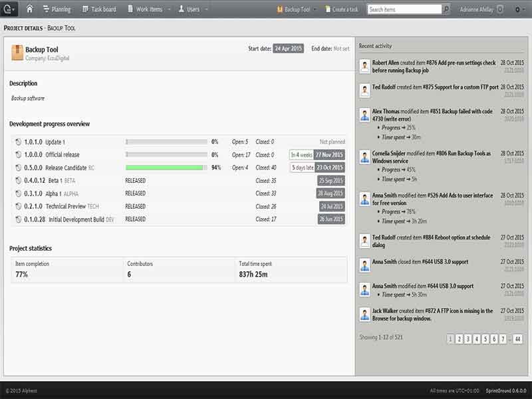Image resolution: width=532 pixels, height=399 pixels.
Task: Click Robert Allen's avatar in recent activity
Action: [x=364, y=66]
